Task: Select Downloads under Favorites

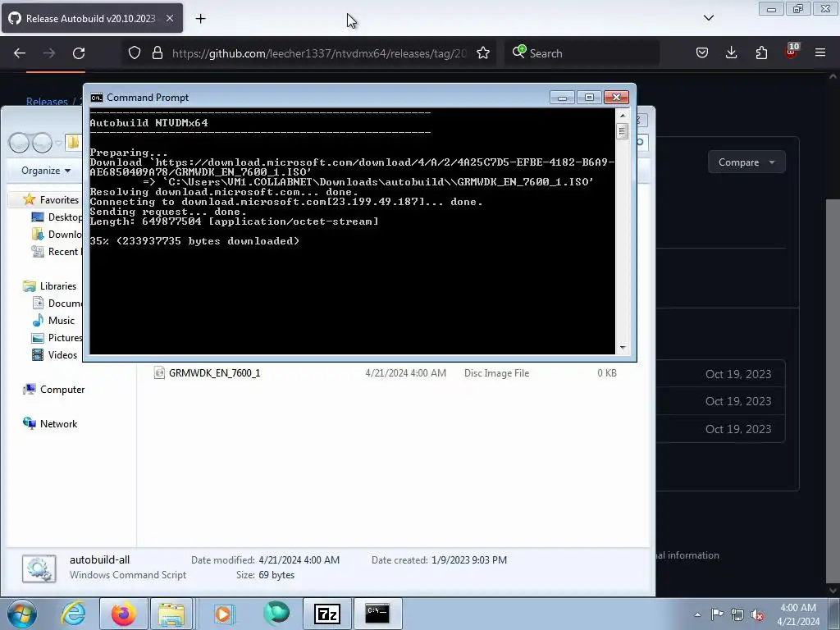Action: 57,234
